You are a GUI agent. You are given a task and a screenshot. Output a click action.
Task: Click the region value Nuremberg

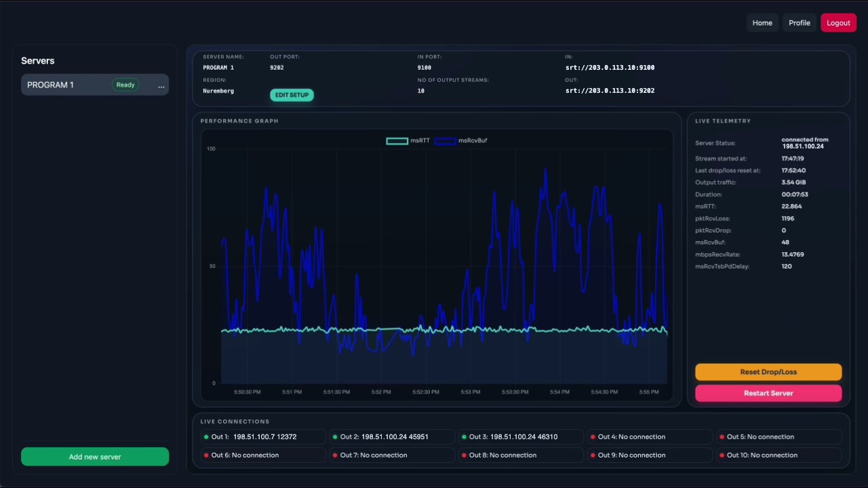(x=218, y=91)
